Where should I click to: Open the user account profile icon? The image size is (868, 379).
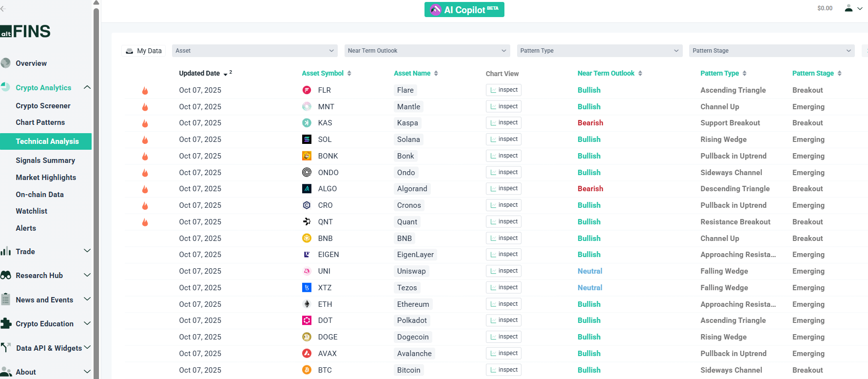[849, 8]
